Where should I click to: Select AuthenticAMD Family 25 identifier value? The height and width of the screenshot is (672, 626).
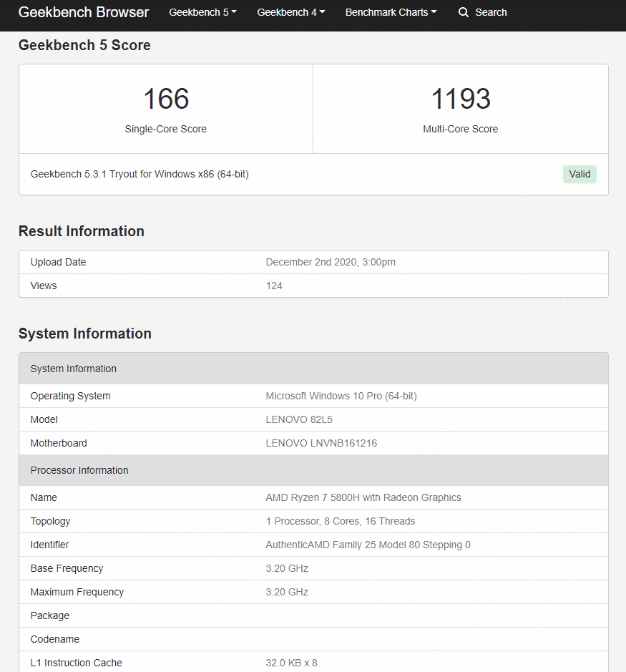pos(368,545)
